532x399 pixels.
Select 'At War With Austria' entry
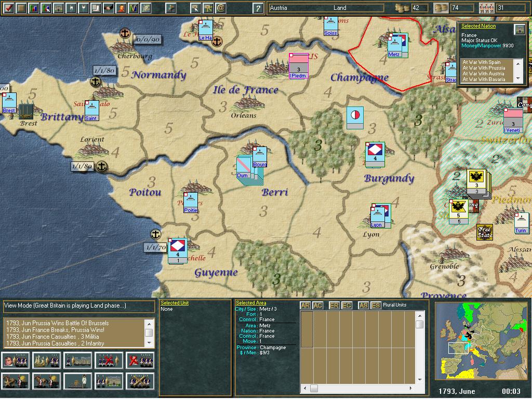tap(483, 74)
